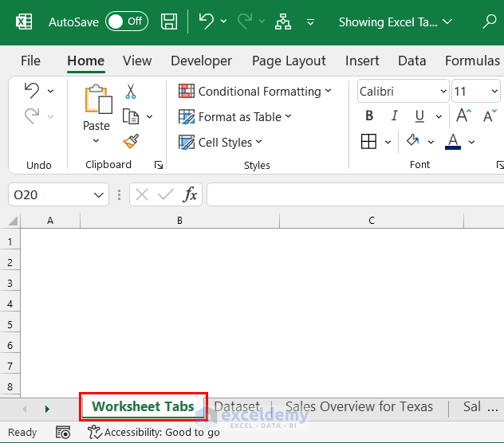This screenshot has height=443, width=504.
Task: Click the Insert Function fx icon
Action: 190,194
